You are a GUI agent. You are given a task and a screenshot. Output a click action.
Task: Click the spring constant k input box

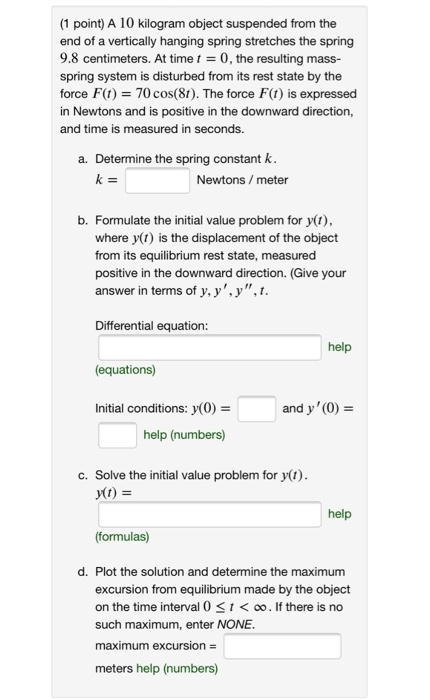157,180
